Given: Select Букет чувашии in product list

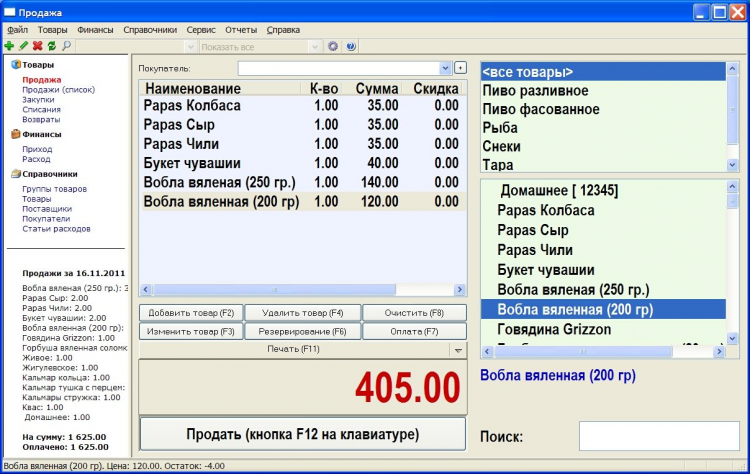Looking at the screenshot, I should (x=603, y=270).
